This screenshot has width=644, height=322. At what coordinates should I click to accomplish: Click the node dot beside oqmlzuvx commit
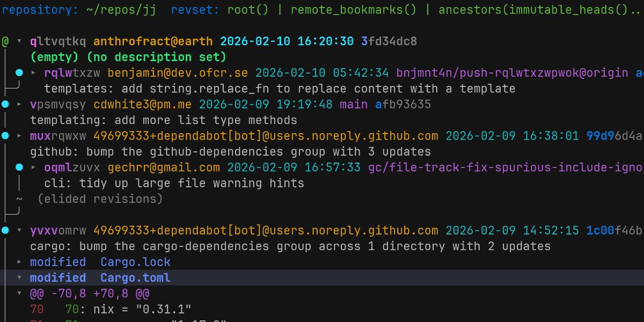click(x=20, y=167)
